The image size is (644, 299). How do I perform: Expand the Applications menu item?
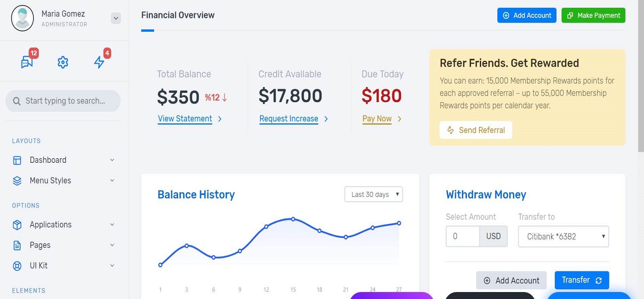click(112, 224)
